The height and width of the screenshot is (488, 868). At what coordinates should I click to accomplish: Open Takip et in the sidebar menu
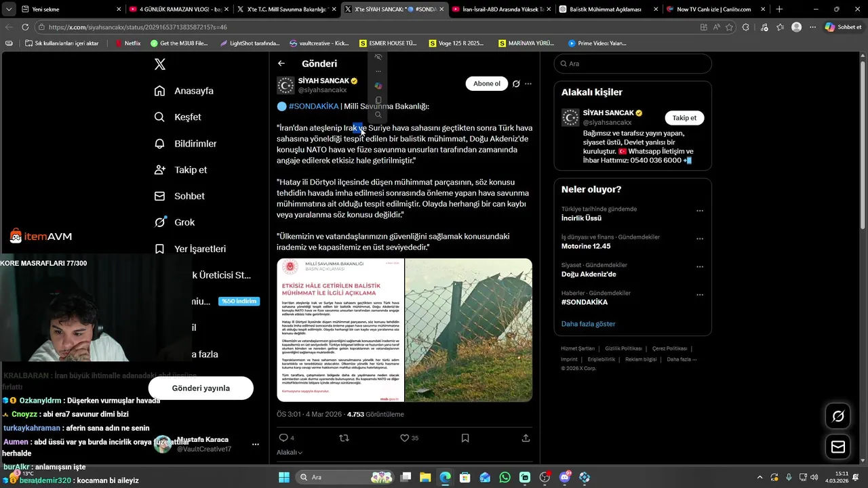(x=180, y=170)
